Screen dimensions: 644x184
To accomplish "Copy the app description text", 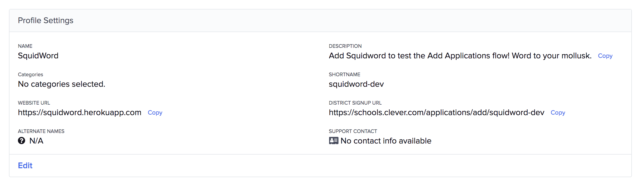I will (605, 56).
